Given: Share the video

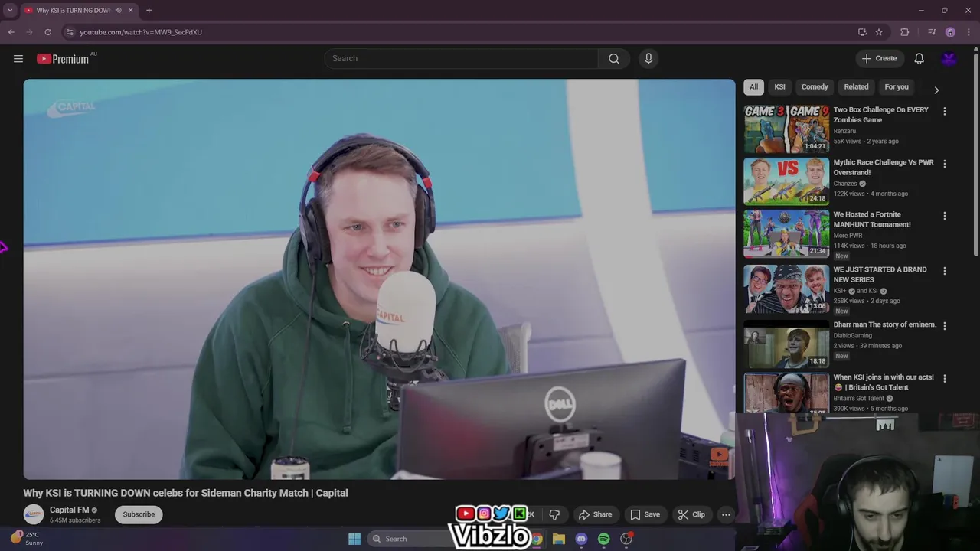Looking at the screenshot, I should click(x=595, y=514).
